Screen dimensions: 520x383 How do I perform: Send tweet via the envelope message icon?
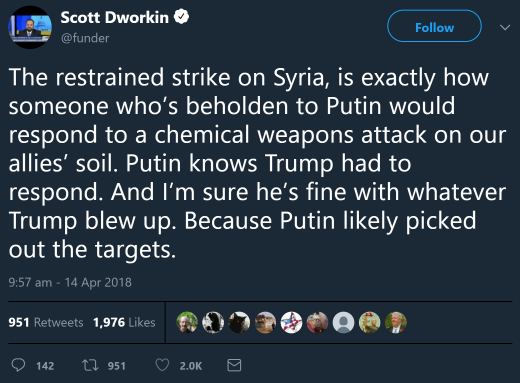click(x=234, y=365)
